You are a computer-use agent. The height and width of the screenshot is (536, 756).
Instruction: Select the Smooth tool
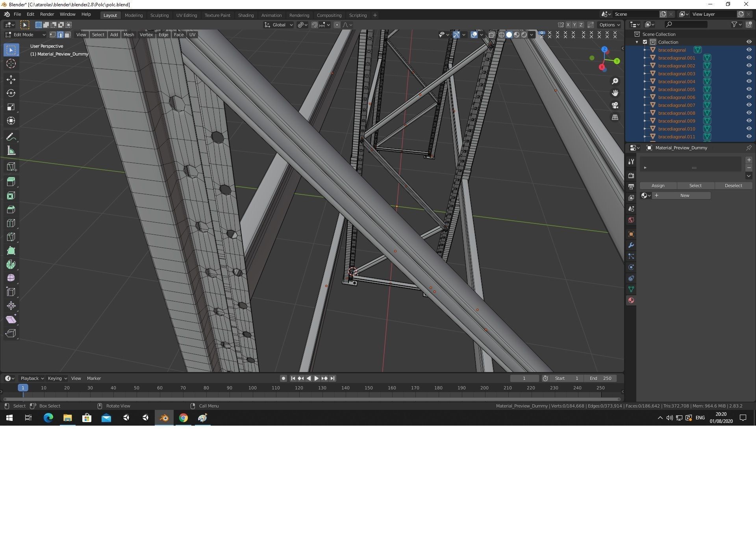coord(11,278)
